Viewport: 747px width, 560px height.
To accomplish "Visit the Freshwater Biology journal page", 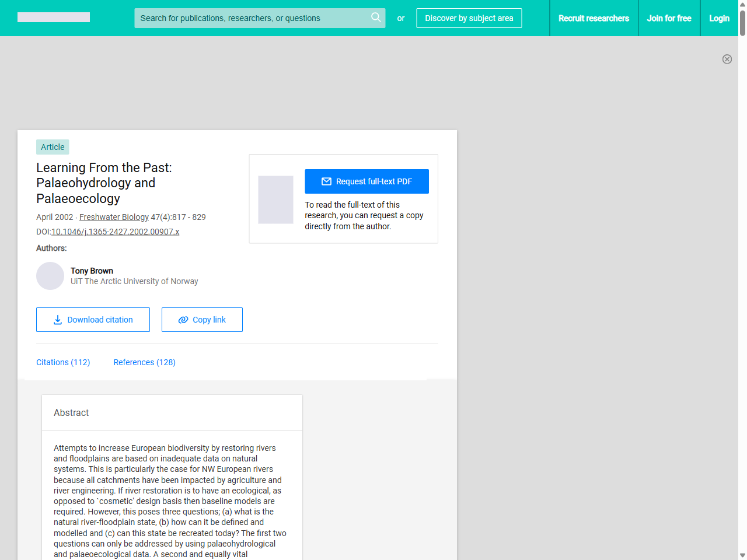I will pyautogui.click(x=114, y=217).
